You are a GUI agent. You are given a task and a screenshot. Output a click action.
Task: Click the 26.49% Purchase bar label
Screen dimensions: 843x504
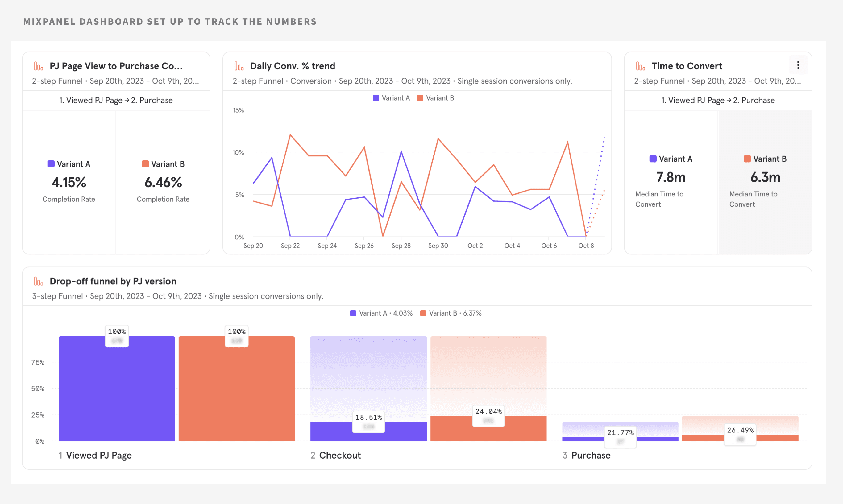pyautogui.click(x=740, y=434)
